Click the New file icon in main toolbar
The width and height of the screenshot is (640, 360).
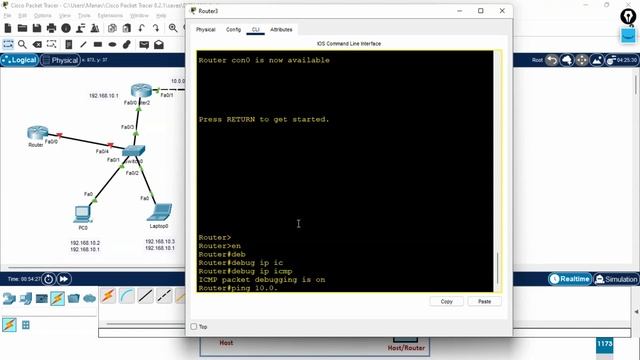(8, 28)
